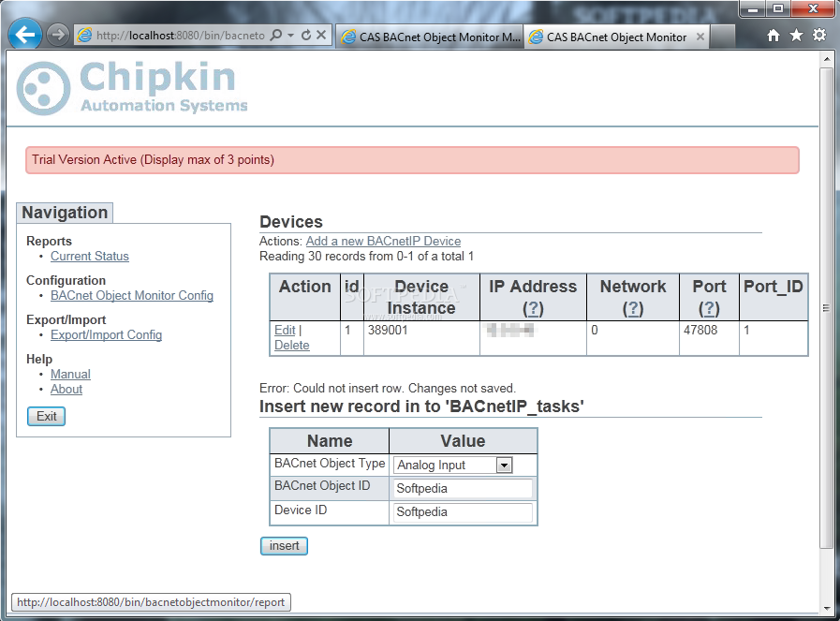Stop loading with the X icon in address bar
840x621 pixels.
(x=321, y=36)
